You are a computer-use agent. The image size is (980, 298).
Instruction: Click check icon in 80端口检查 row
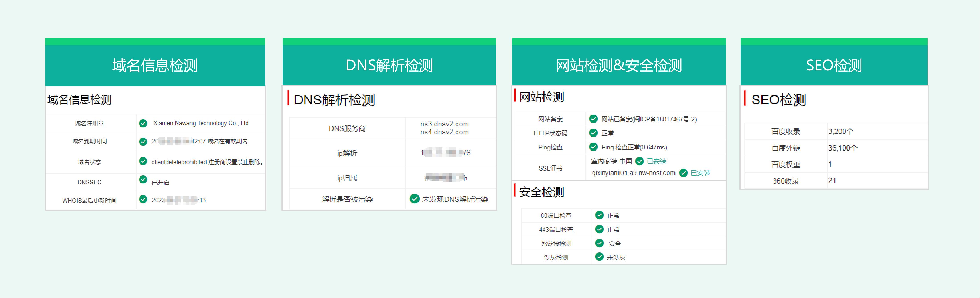(x=599, y=215)
